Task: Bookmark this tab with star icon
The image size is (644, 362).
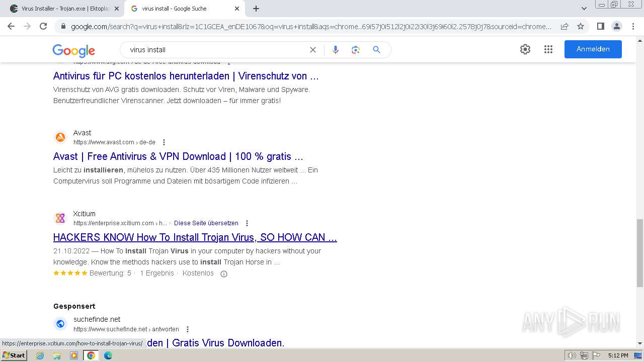Action: click(581, 26)
